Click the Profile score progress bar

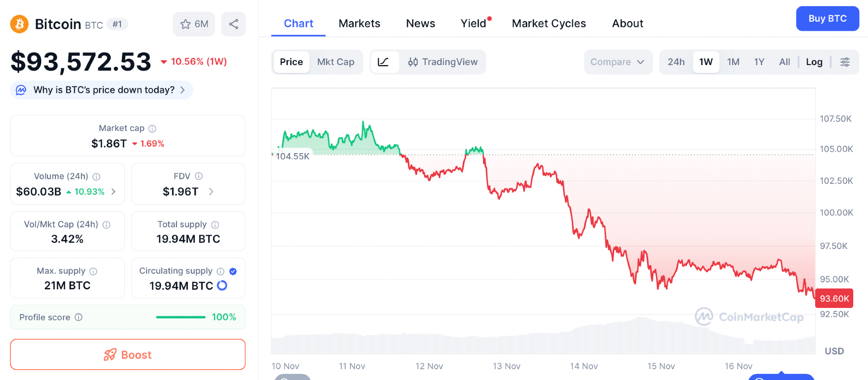tap(181, 317)
